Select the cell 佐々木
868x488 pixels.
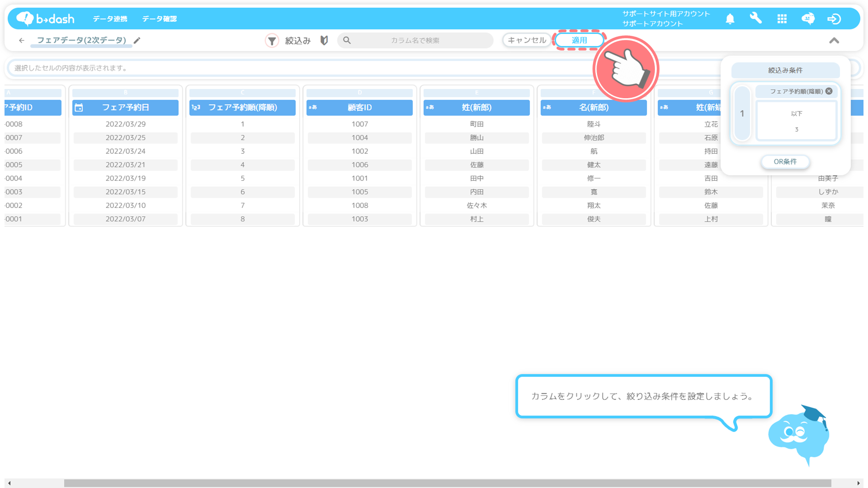pos(477,205)
